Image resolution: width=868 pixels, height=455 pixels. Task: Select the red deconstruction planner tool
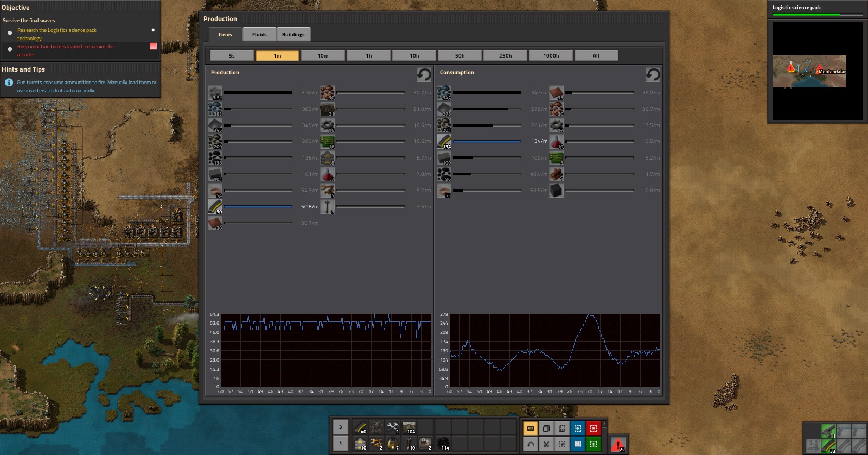[x=593, y=428]
